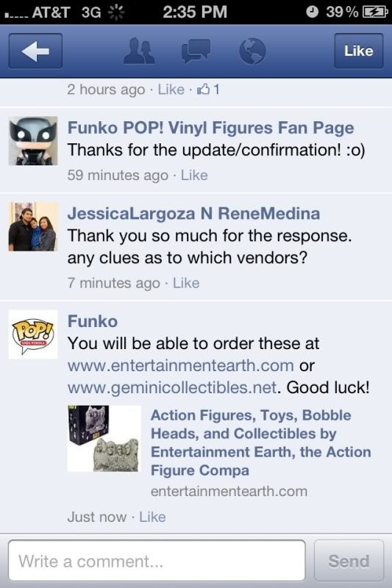
Task: Open Mount Rushmore preview thumbnail
Action: (x=104, y=438)
